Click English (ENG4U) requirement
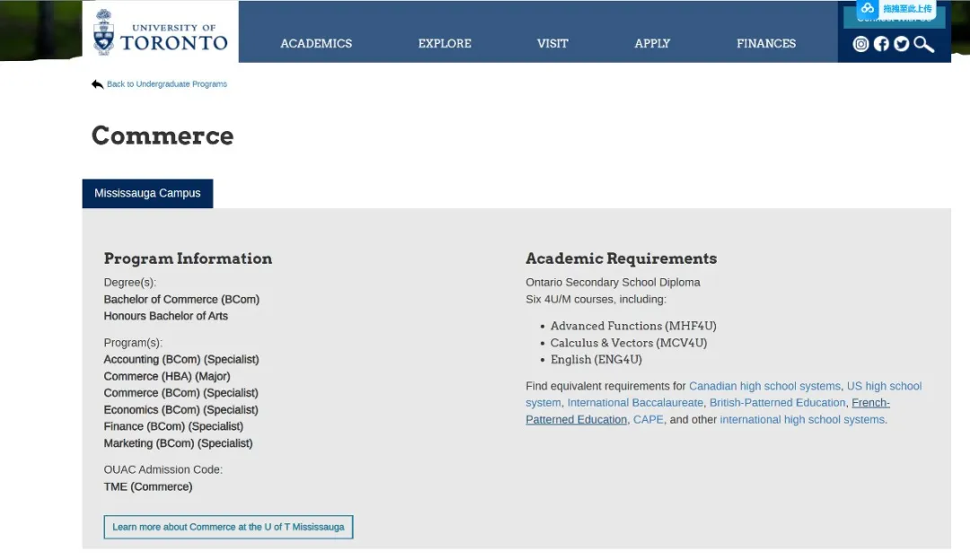The height and width of the screenshot is (560, 970). coord(596,360)
